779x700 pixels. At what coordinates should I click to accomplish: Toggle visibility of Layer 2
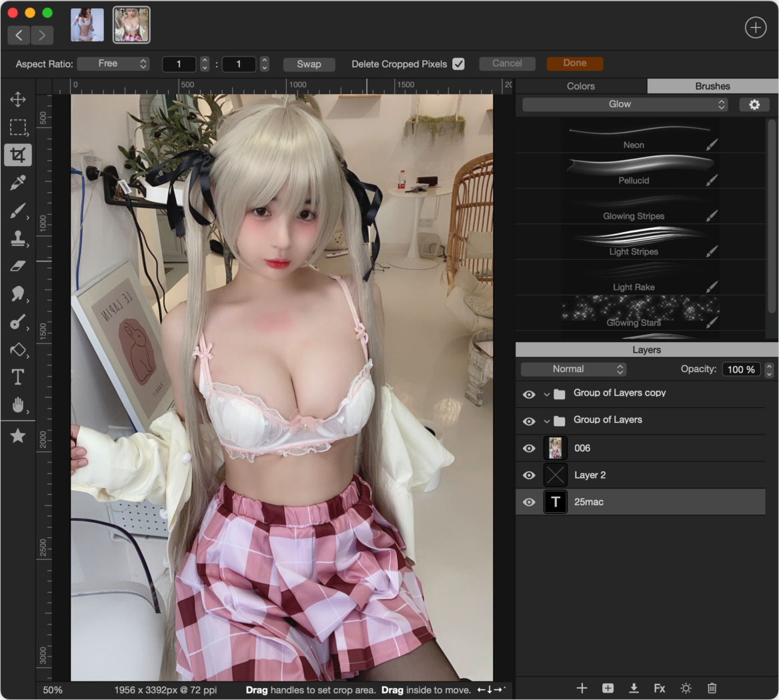pyautogui.click(x=529, y=475)
